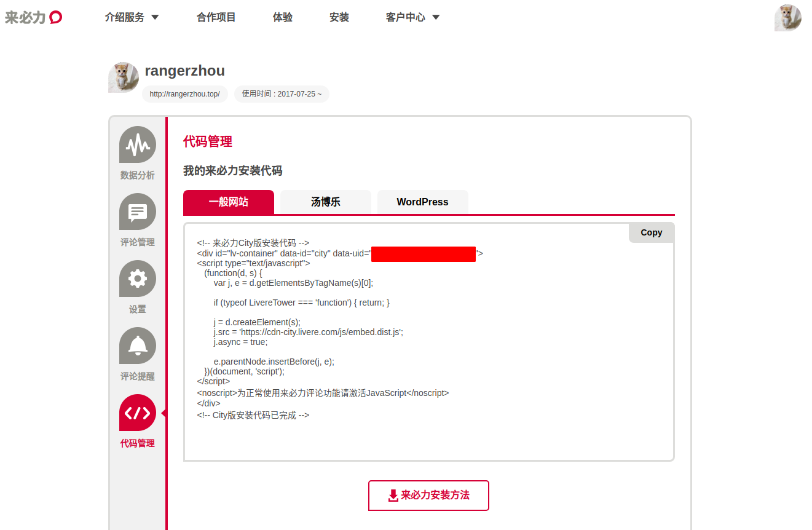
Task: Expand the 客户中心 dropdown menu
Action: click(x=412, y=17)
